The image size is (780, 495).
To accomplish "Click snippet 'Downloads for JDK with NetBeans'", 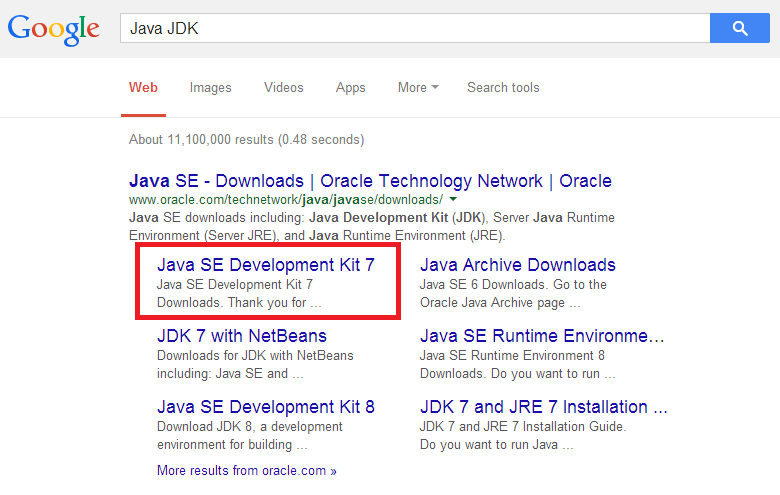I will tap(255, 355).
